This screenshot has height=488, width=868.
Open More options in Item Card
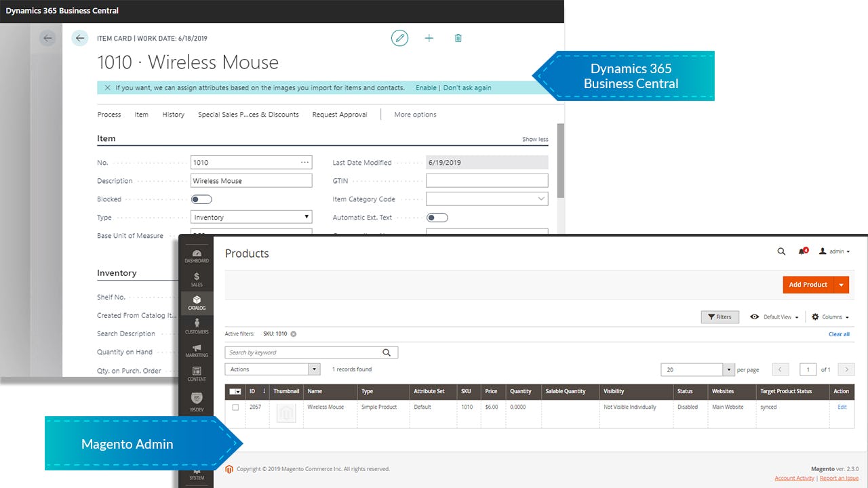tap(414, 115)
